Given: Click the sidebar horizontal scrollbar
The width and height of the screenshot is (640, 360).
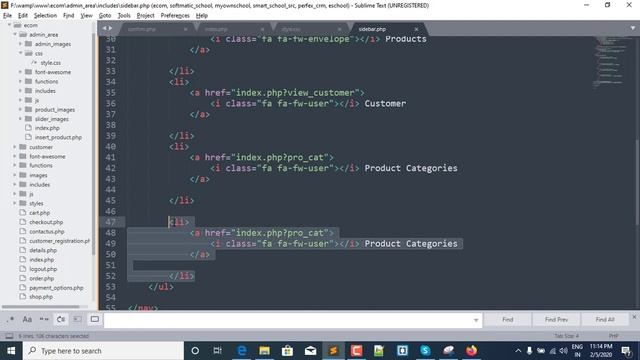Looking at the screenshot, I should [x=41, y=307].
